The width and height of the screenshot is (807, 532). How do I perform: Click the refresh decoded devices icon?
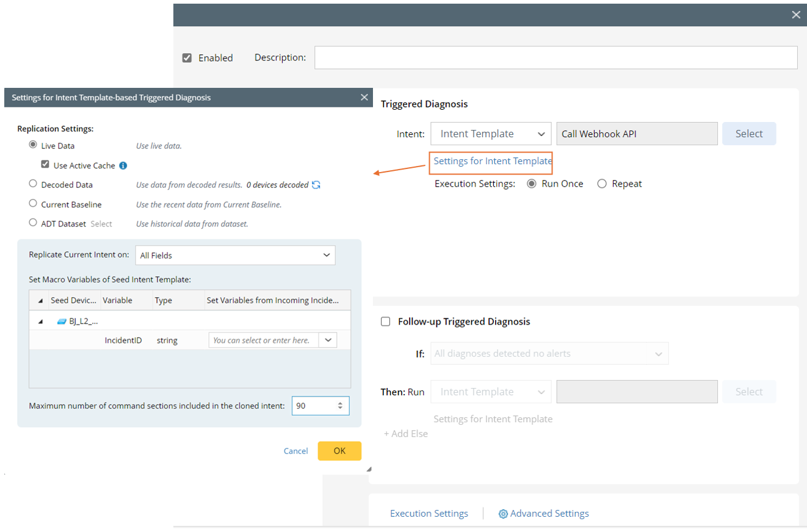(x=316, y=185)
